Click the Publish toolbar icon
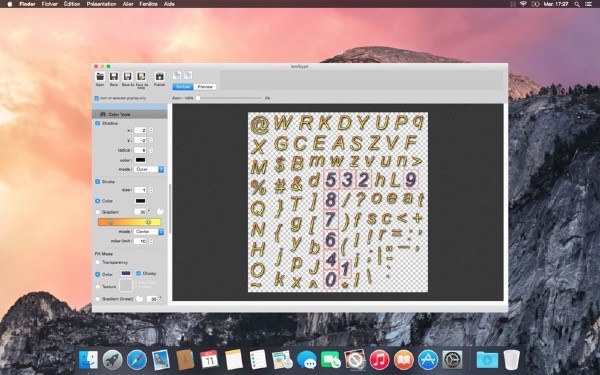 coord(160,77)
